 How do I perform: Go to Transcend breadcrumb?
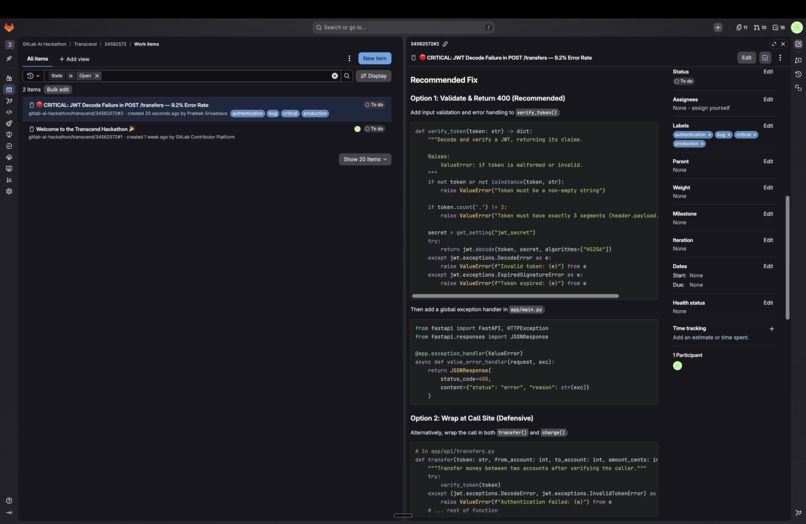tap(85, 44)
